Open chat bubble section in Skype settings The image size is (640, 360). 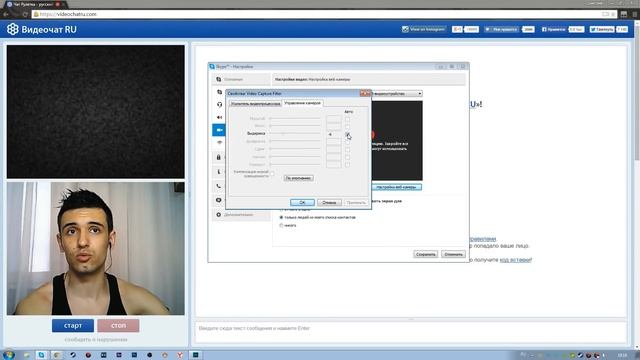[219, 200]
